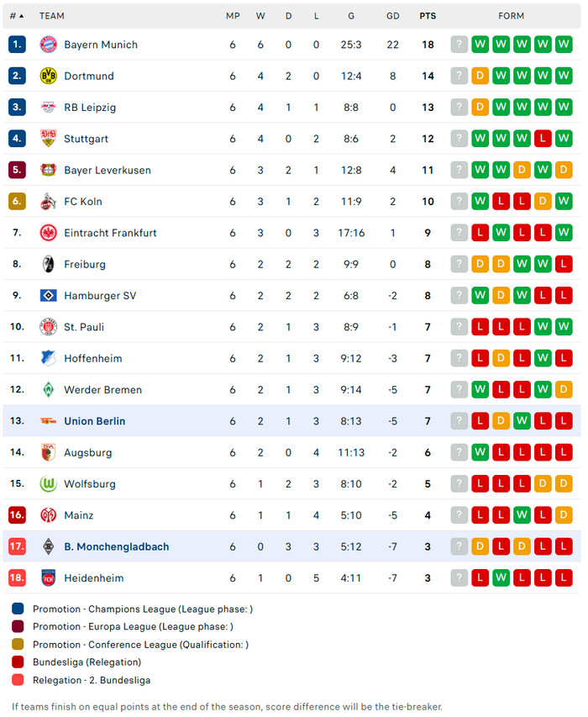This screenshot has height=717, width=588.
Task: Sort standings by PTS column header
Action: click(428, 16)
